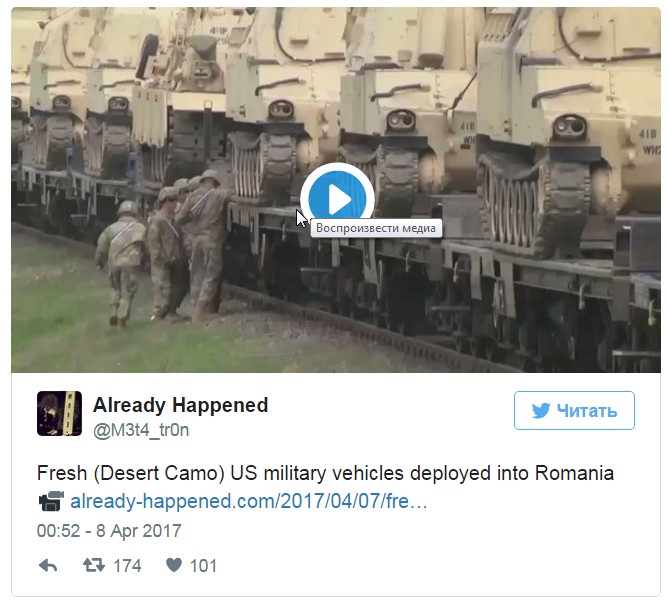
Task: Click the soldiers in the video frame
Action: [164, 247]
